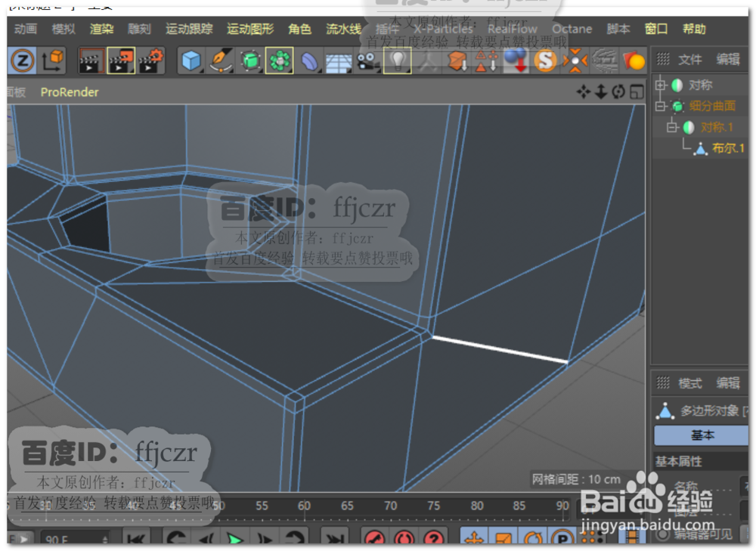756x551 pixels.
Task: Expand the 对称 object tree node
Action: point(660,85)
